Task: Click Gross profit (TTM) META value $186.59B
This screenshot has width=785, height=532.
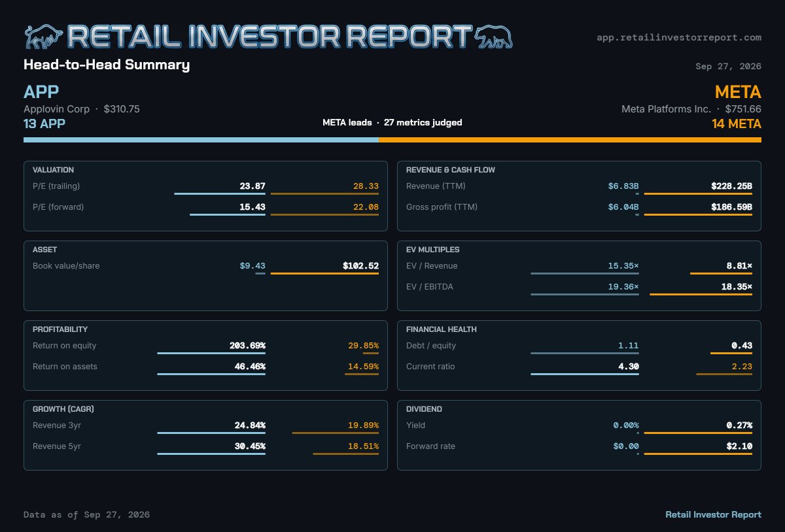Action: [x=731, y=207]
